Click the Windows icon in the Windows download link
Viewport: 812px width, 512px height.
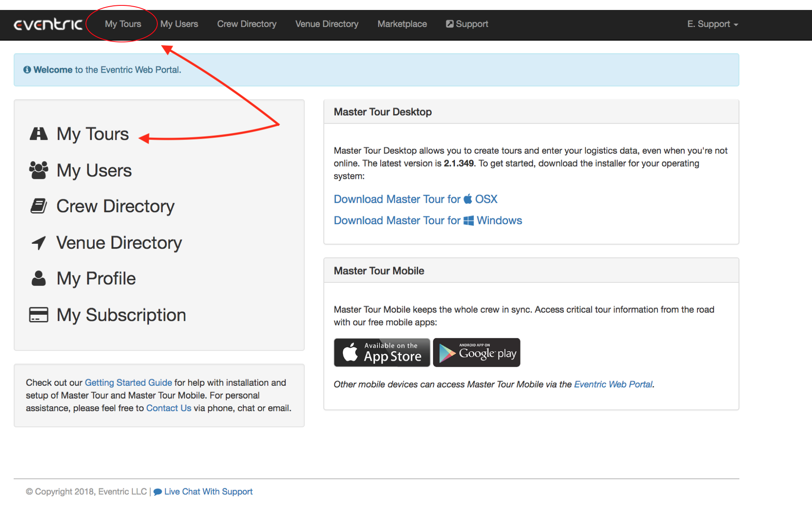[x=469, y=220]
